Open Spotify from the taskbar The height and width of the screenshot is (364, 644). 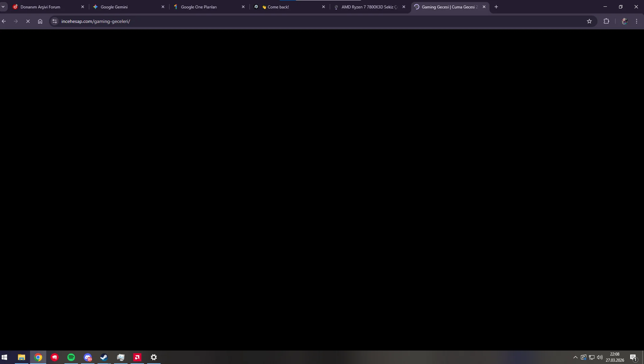(71, 357)
